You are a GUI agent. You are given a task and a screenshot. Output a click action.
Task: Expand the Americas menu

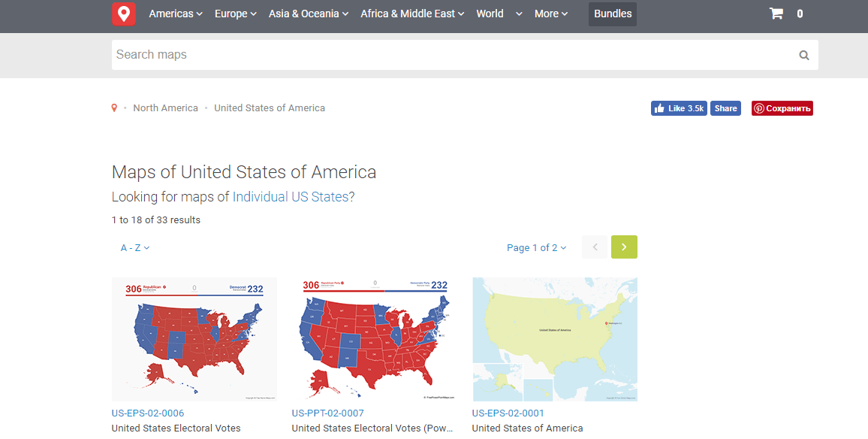click(176, 14)
